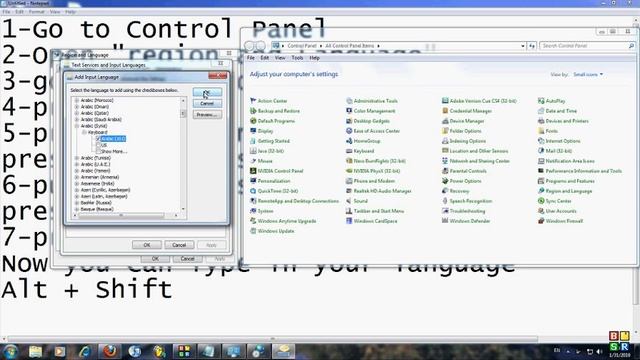Open Ease of Access Center
This screenshot has height=360, width=640.
(x=373, y=131)
